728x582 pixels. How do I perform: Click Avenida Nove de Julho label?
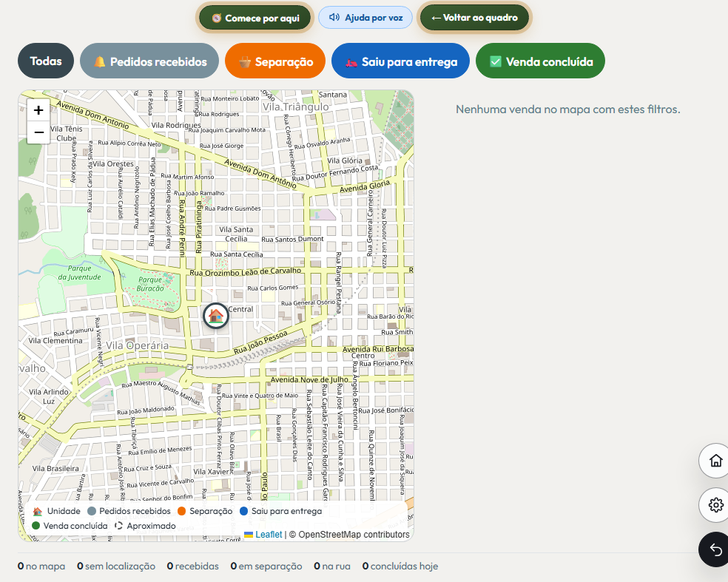coord(309,379)
